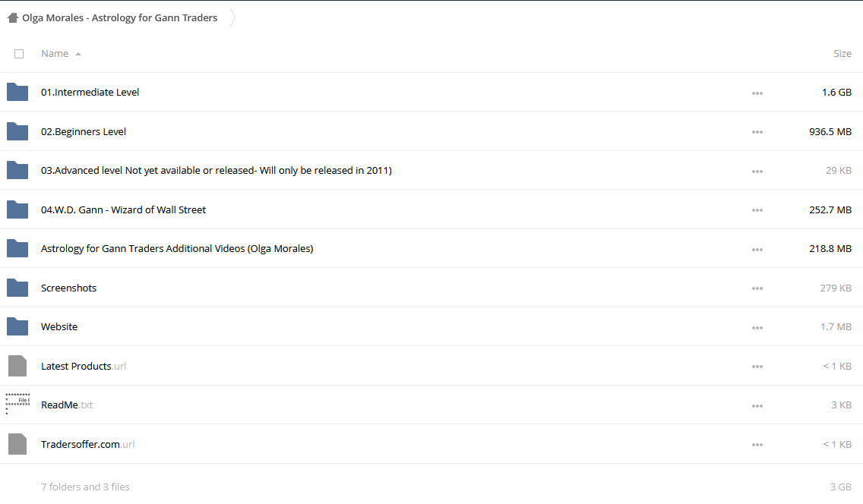Image resolution: width=863 pixels, height=504 pixels.
Task: Open the Astrology for Gann Traders Additional Videos folder
Action: [x=177, y=248]
